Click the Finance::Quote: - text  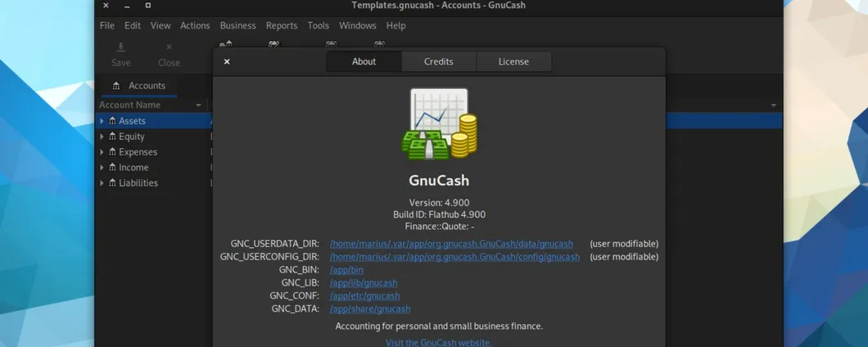point(439,227)
